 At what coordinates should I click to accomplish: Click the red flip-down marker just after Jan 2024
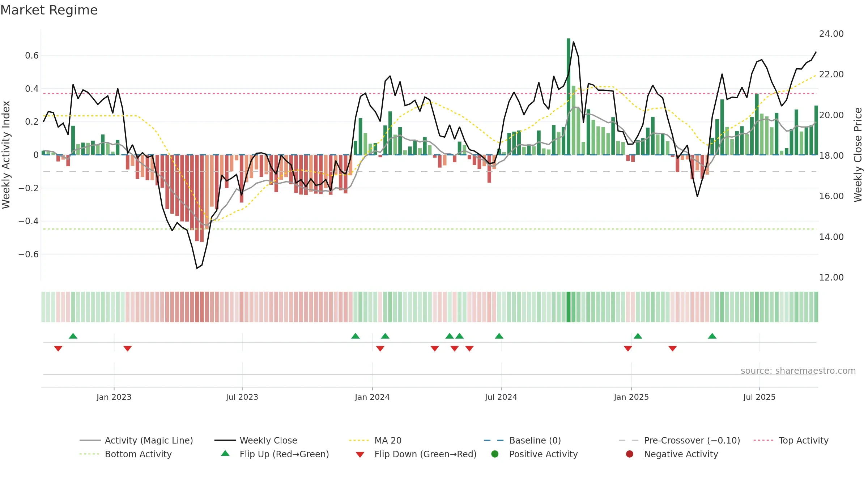(x=380, y=348)
